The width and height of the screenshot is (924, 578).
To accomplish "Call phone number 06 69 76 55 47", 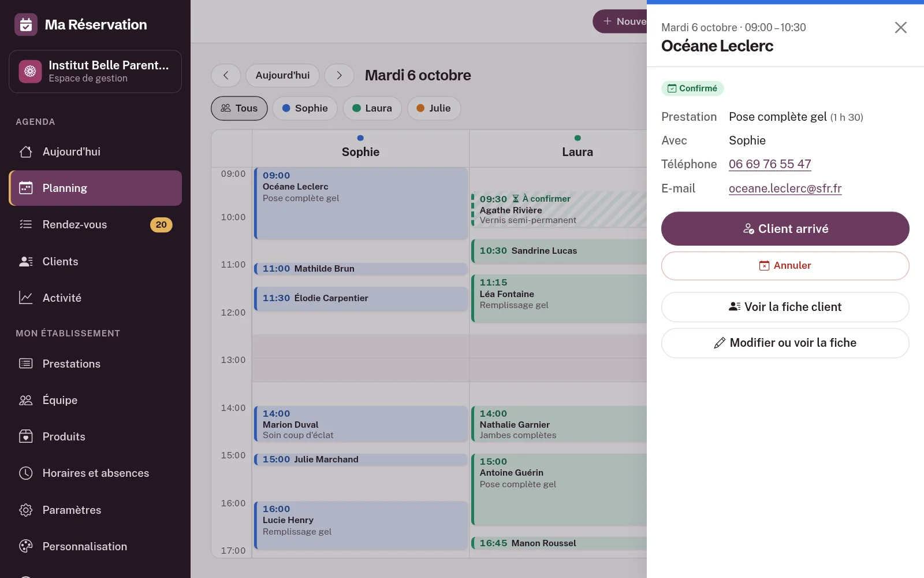I will pos(770,164).
